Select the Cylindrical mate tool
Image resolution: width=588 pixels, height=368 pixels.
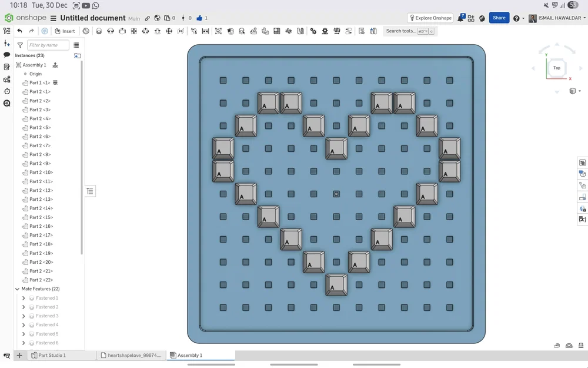[145, 31]
